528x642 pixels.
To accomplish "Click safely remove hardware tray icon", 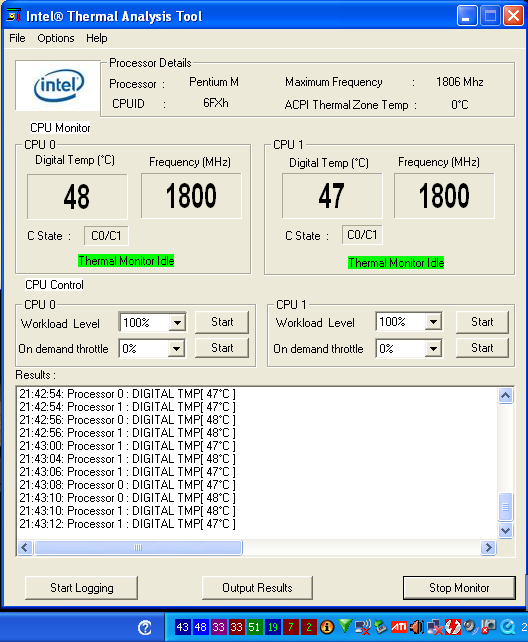I will tap(381, 627).
